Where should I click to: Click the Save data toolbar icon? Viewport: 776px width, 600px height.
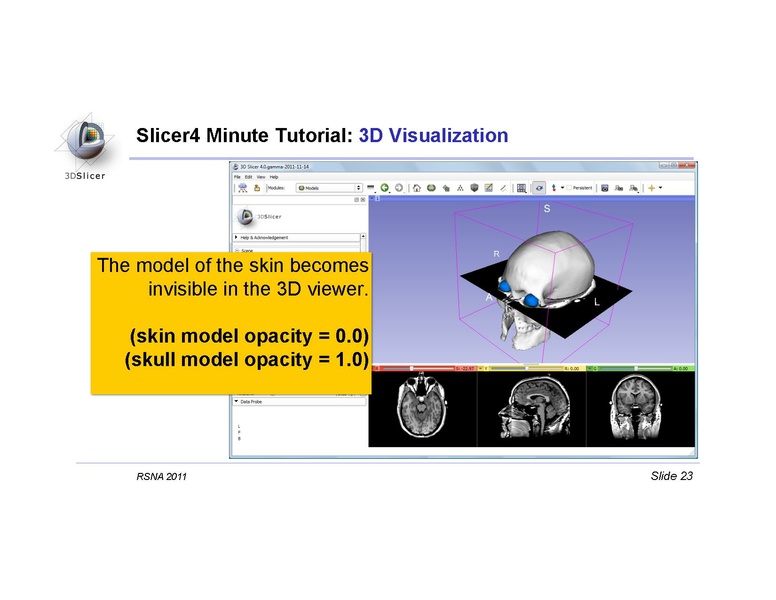pyautogui.click(x=257, y=188)
